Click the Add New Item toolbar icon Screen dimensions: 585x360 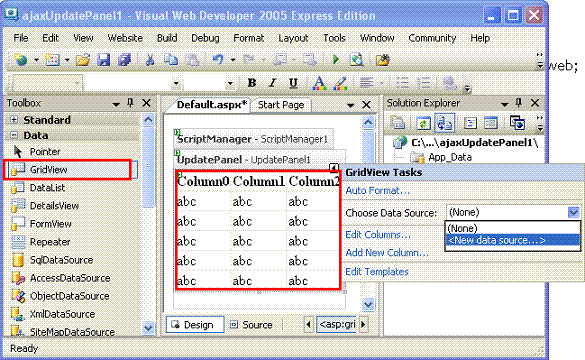(53, 60)
